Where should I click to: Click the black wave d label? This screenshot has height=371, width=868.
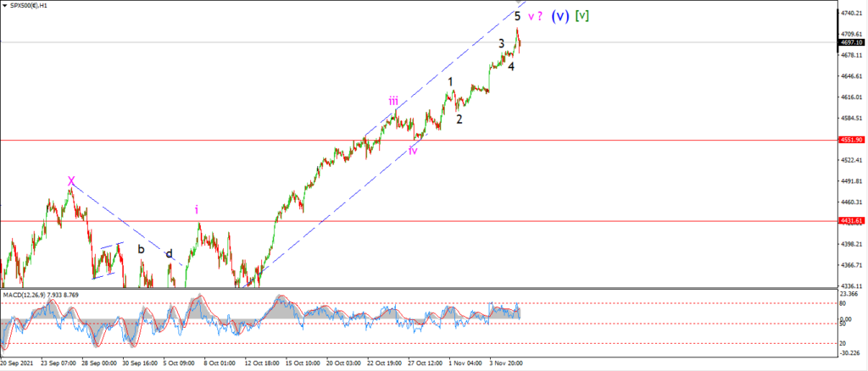(x=169, y=254)
